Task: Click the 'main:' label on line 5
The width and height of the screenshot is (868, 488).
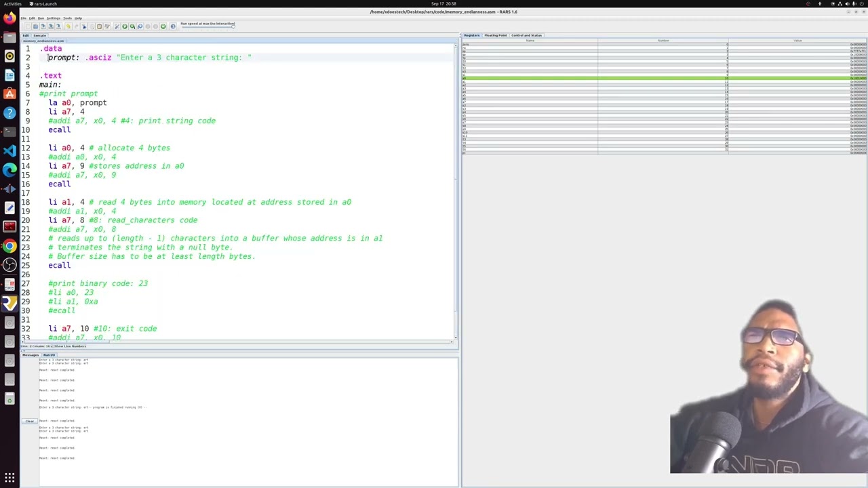Action: point(50,85)
